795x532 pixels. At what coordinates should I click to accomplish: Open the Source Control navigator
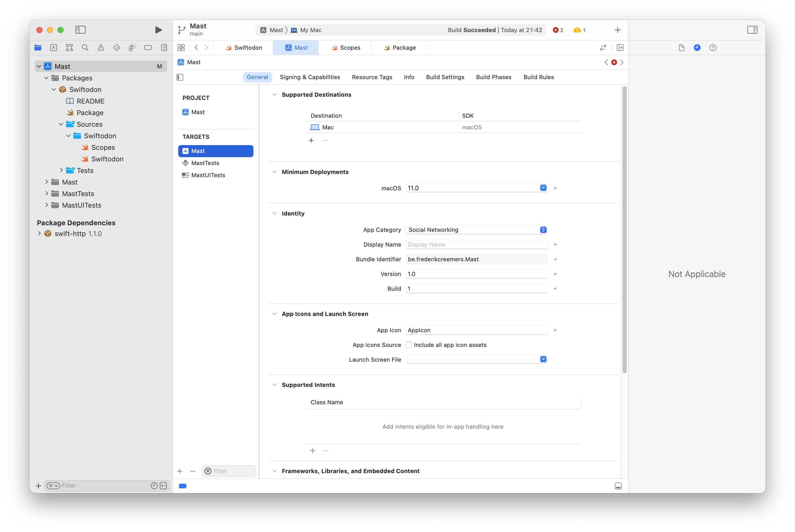(54, 48)
